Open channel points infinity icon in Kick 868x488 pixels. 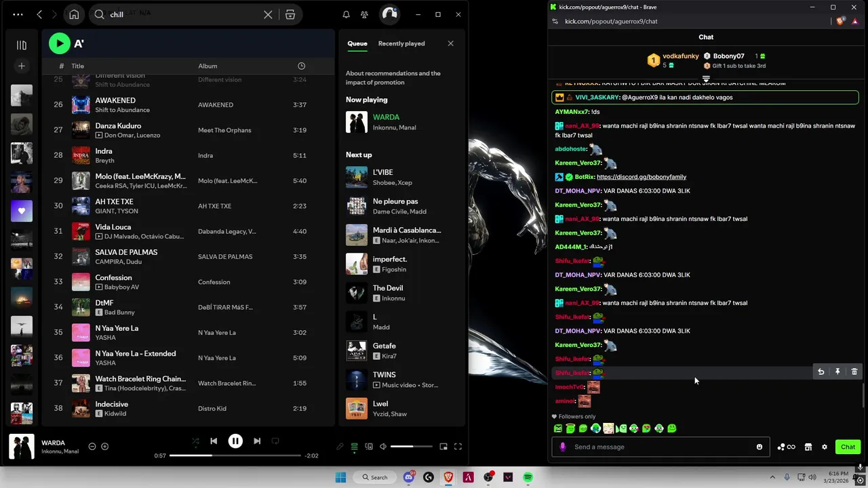tap(787, 447)
